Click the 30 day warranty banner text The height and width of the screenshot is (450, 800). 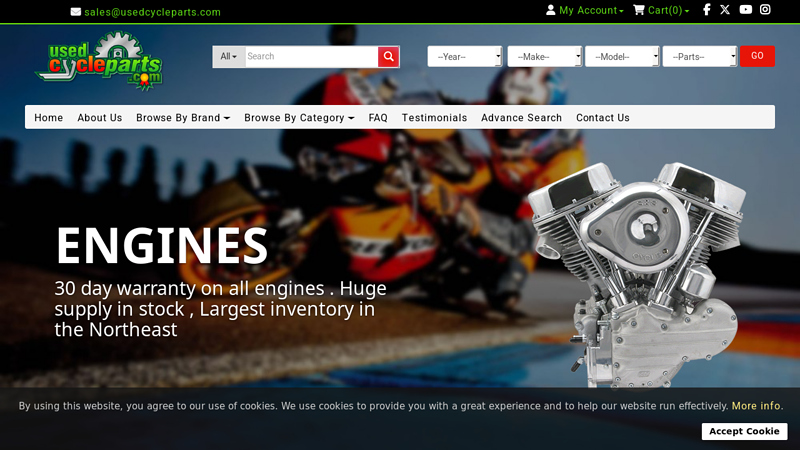click(x=220, y=309)
